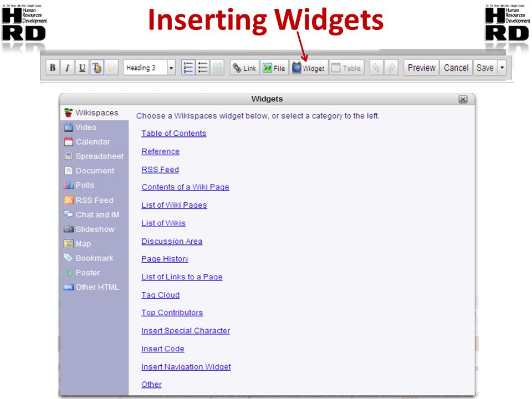
Task: Click the Chat and IM category icon
Action: click(x=69, y=214)
